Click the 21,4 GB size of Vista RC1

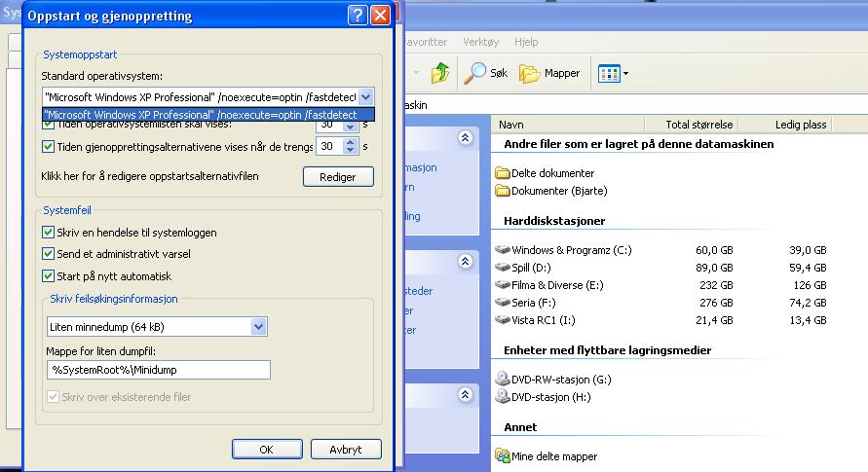(x=714, y=320)
